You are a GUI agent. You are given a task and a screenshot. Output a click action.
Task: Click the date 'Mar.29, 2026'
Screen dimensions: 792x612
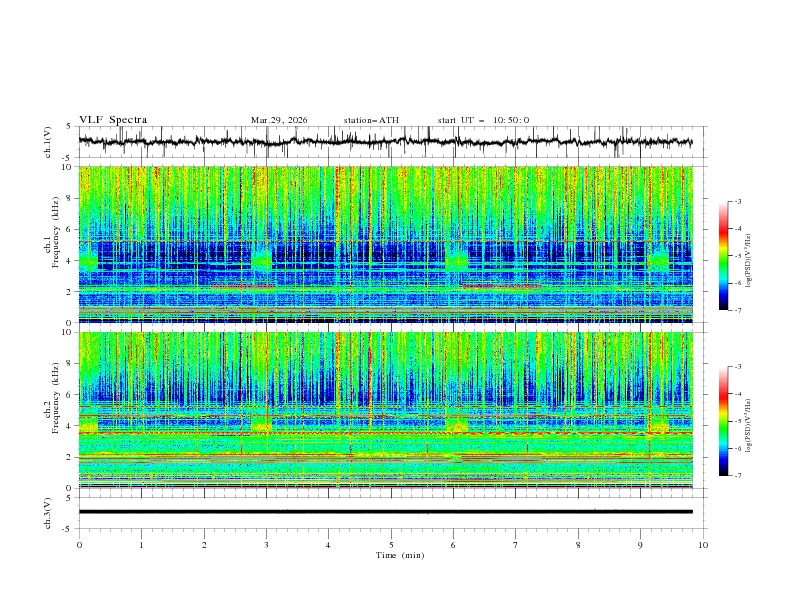pos(279,120)
